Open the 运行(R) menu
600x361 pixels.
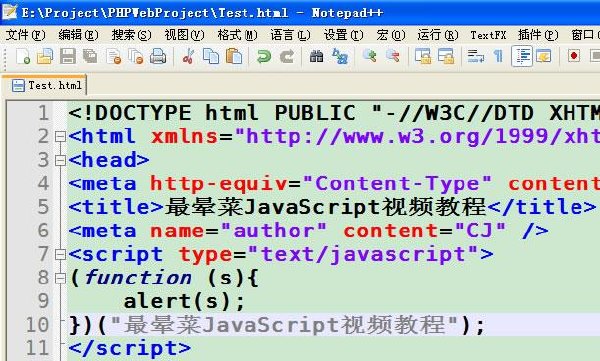(438, 35)
